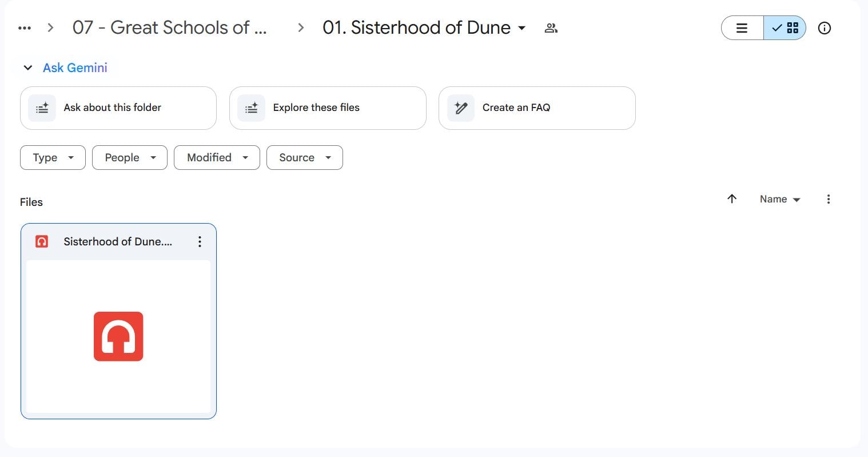Open the view details info icon
The width and height of the screenshot is (868, 457).
pyautogui.click(x=824, y=27)
